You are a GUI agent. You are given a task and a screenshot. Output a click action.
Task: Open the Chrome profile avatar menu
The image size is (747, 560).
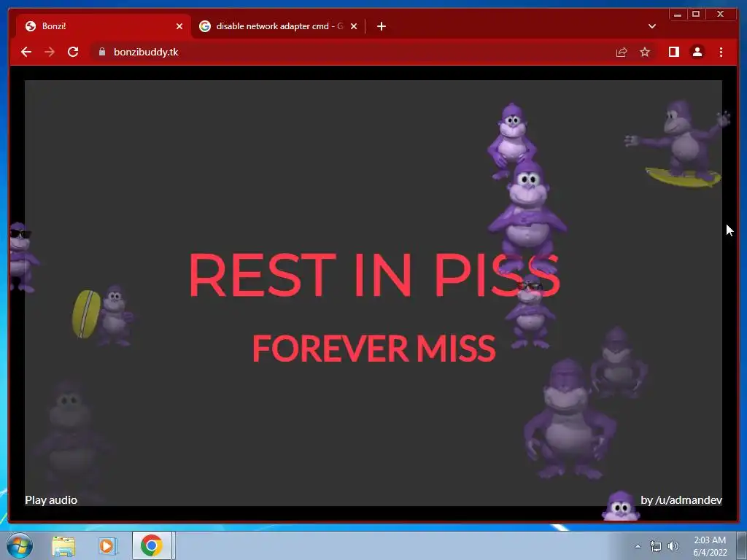(x=697, y=52)
